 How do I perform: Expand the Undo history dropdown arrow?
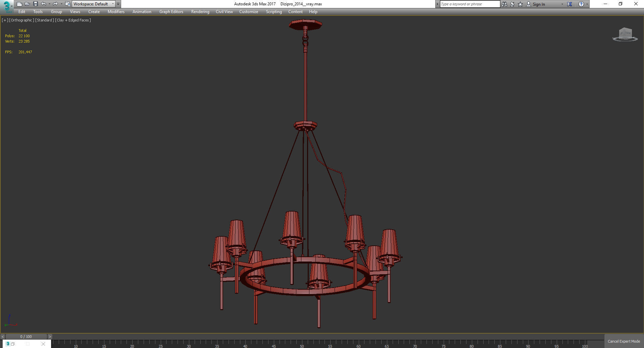(49, 4)
